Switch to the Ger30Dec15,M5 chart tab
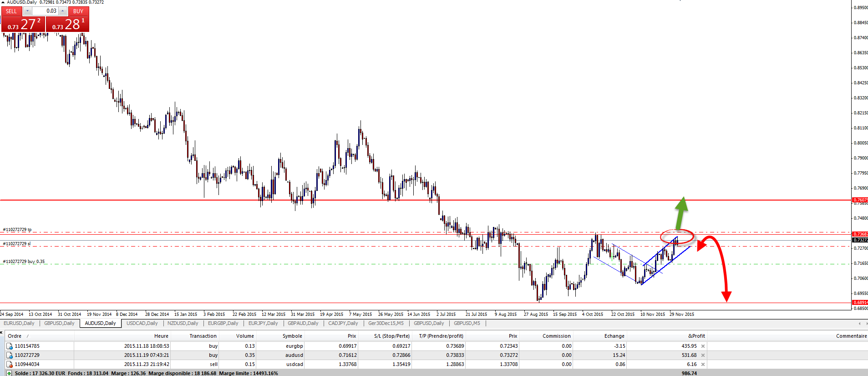Viewport: 868px width, 376px height. coord(386,323)
